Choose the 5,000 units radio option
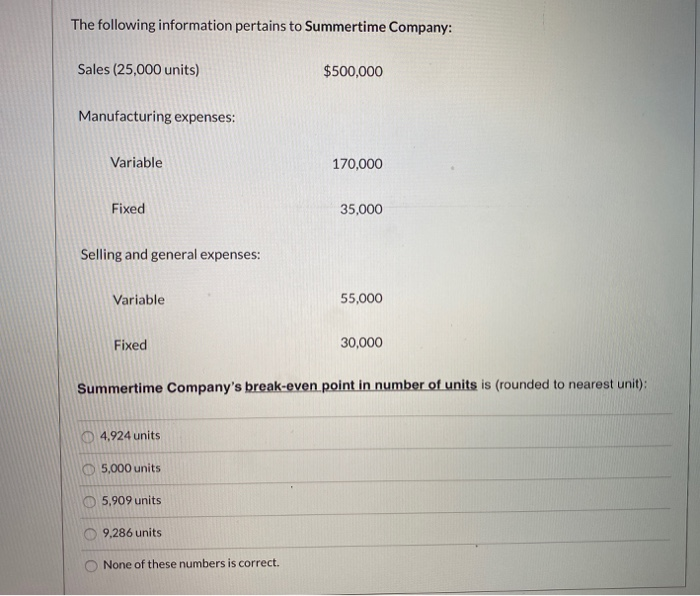The image size is (700, 596). pos(91,468)
